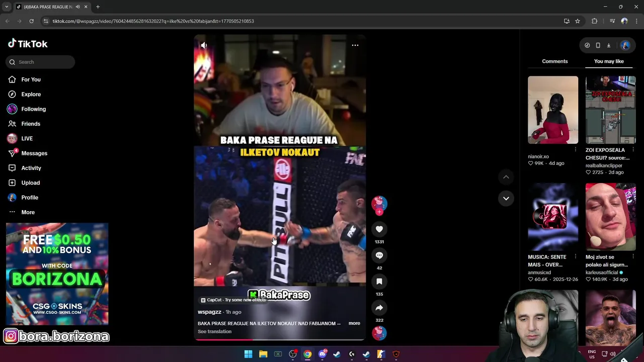
Task: Open the options dots beside nianoir.xo video
Action: coord(576,150)
